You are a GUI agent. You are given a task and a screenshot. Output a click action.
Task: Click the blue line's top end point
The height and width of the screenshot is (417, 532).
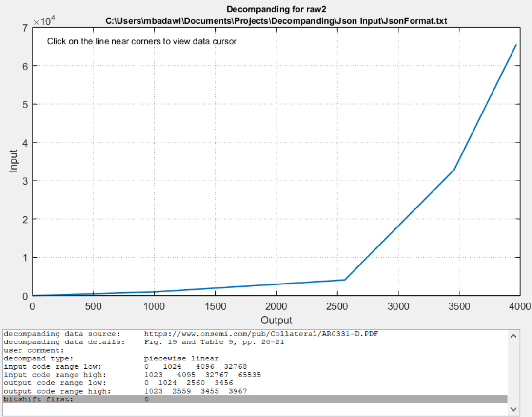point(516,45)
